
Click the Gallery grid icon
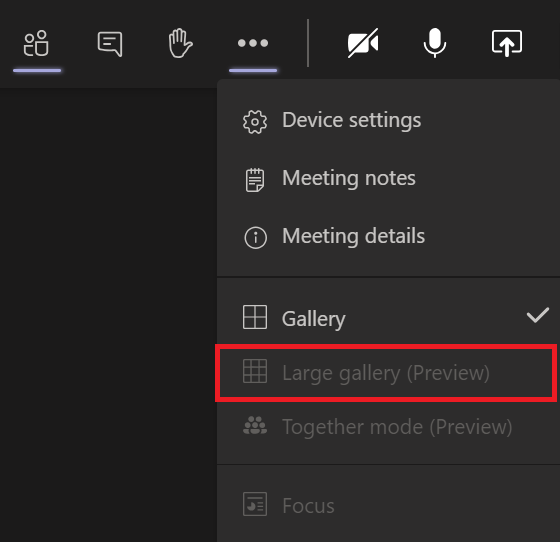click(255, 317)
